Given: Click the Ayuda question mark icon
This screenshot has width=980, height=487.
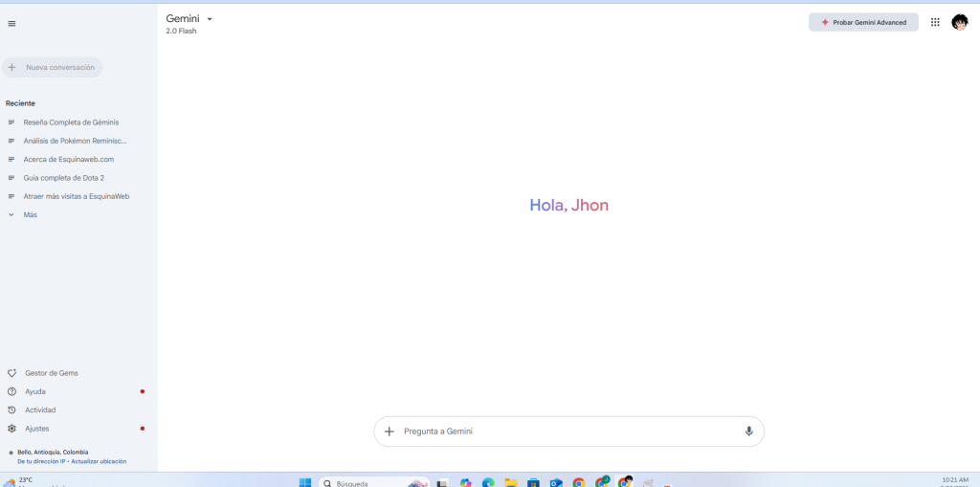Looking at the screenshot, I should coord(11,392).
